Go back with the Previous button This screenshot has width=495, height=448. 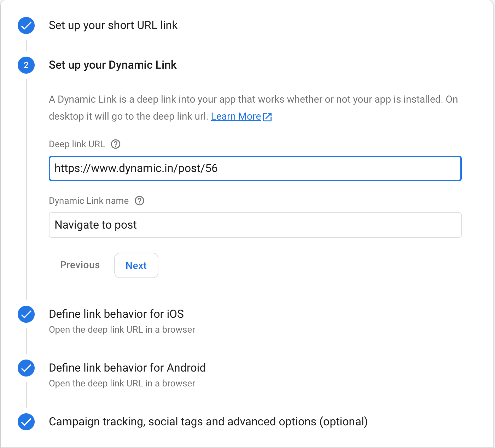80,265
